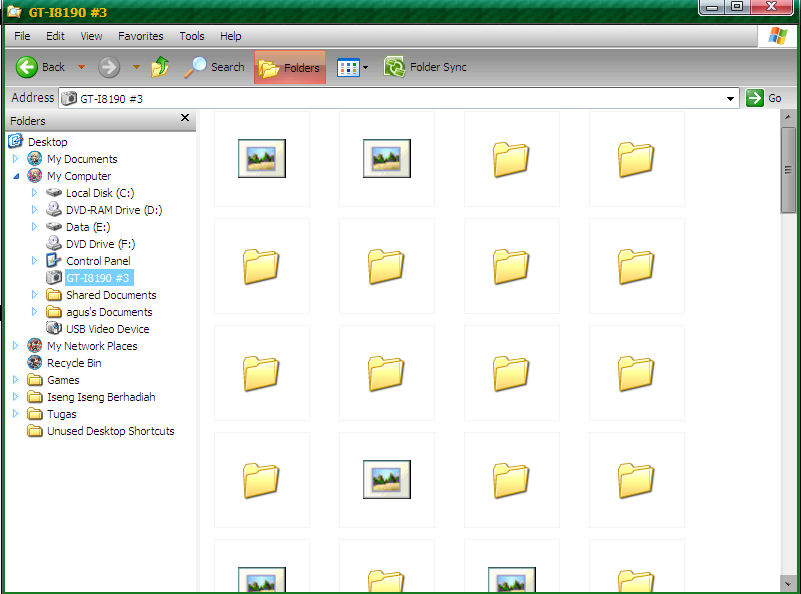This screenshot has height=594, width=801.
Task: Expand the My Documents tree node
Action: [x=15, y=158]
